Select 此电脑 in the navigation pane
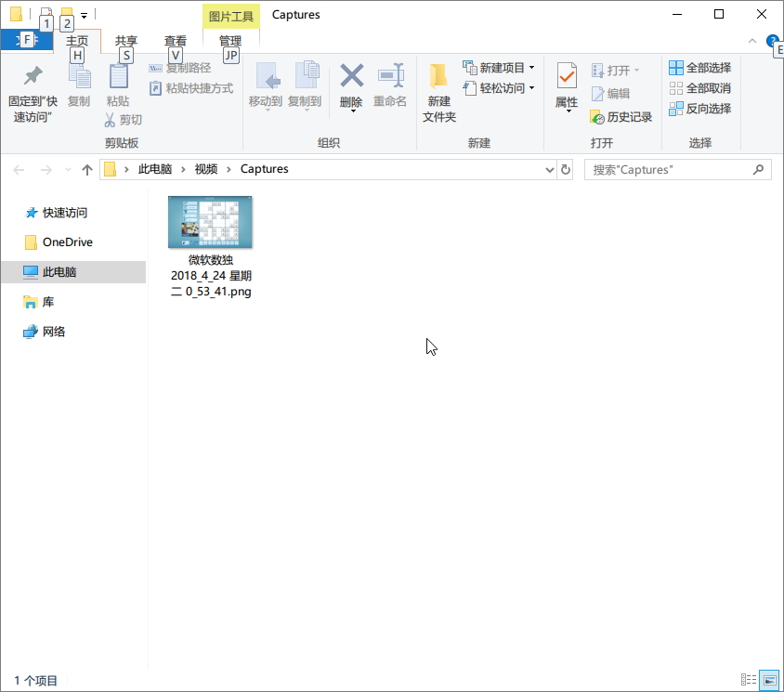 tap(73, 272)
